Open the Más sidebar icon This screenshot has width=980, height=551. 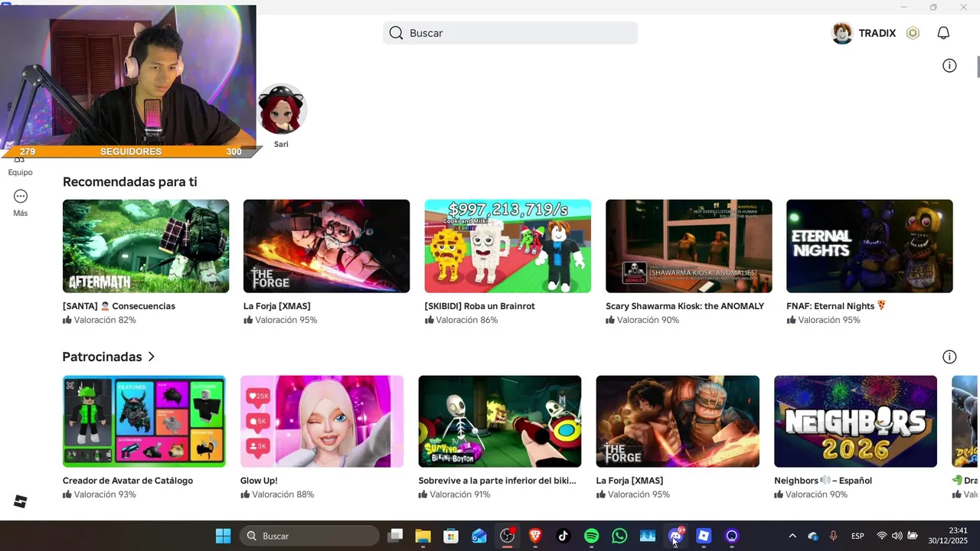coord(21,197)
